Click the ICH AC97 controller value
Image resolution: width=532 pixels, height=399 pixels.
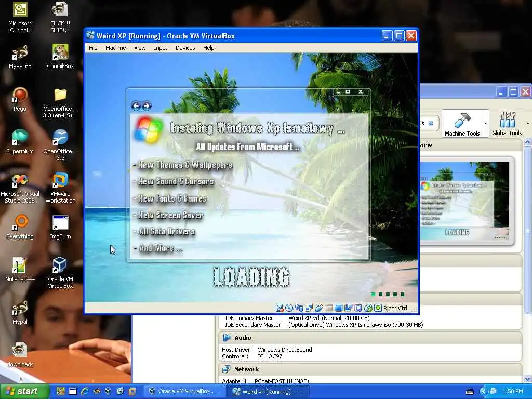[270, 356]
